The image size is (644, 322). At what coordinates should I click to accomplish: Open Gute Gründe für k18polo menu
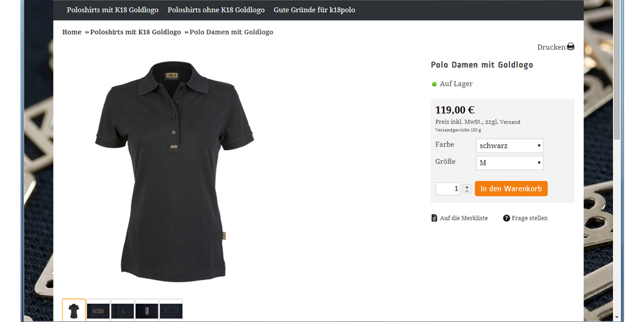click(314, 10)
